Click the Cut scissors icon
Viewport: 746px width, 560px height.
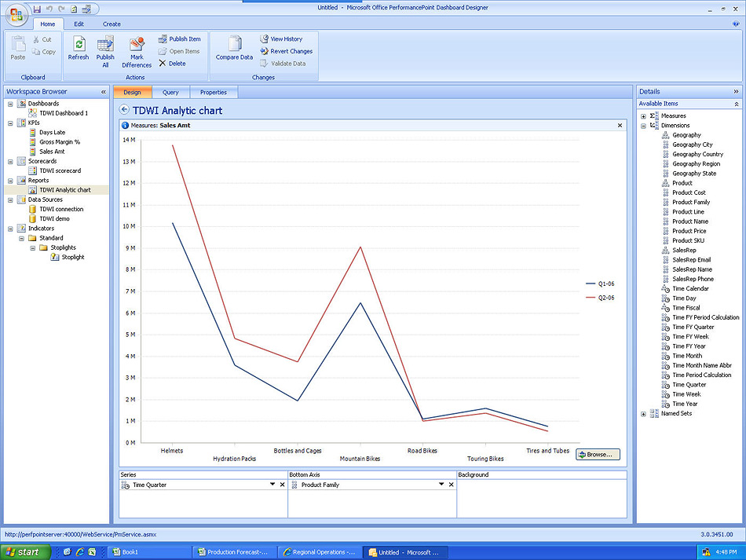(36, 39)
